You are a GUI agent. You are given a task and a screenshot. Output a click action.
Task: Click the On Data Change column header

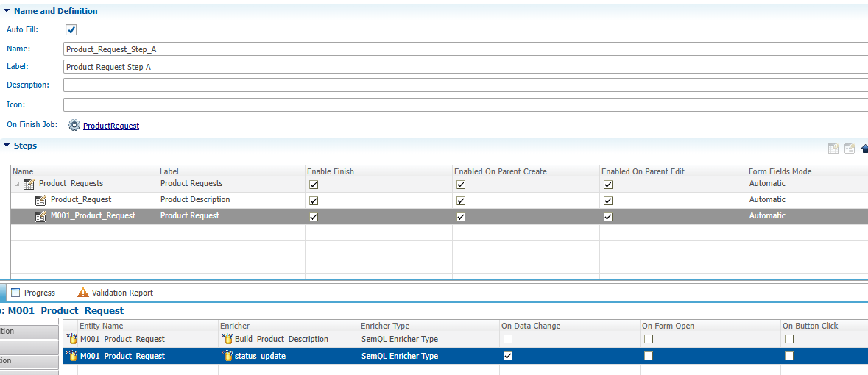point(570,326)
